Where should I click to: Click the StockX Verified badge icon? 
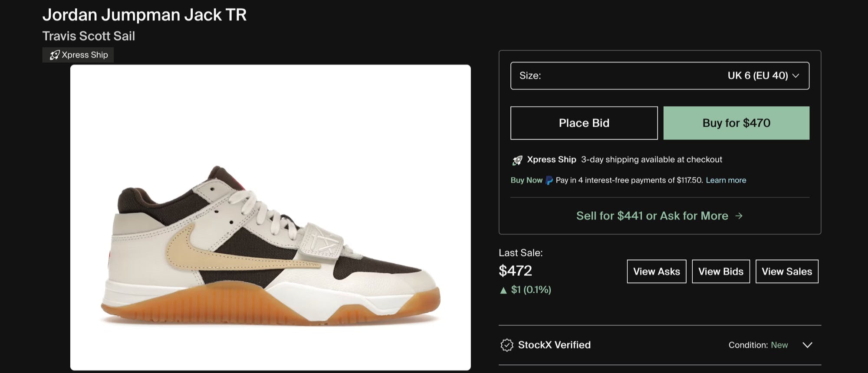pos(506,345)
